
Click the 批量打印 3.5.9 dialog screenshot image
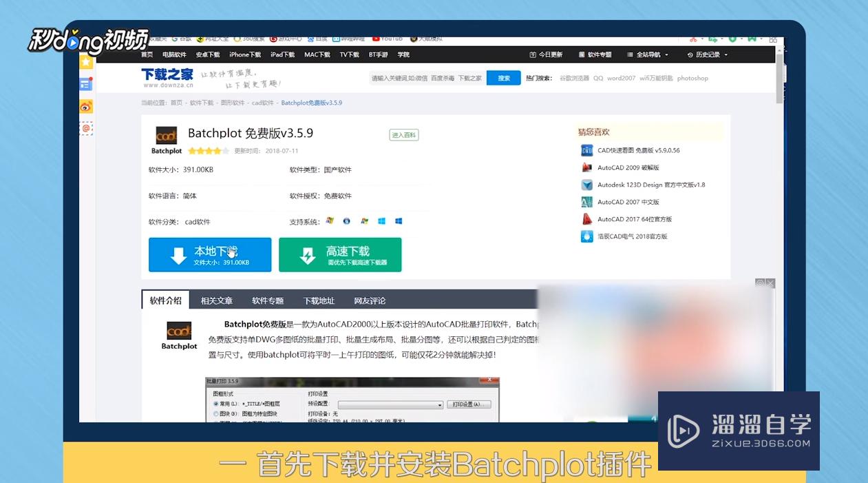(x=352, y=400)
